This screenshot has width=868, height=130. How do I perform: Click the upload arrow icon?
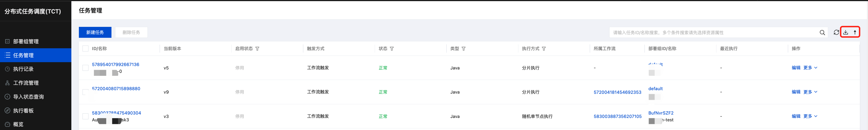pos(855,32)
